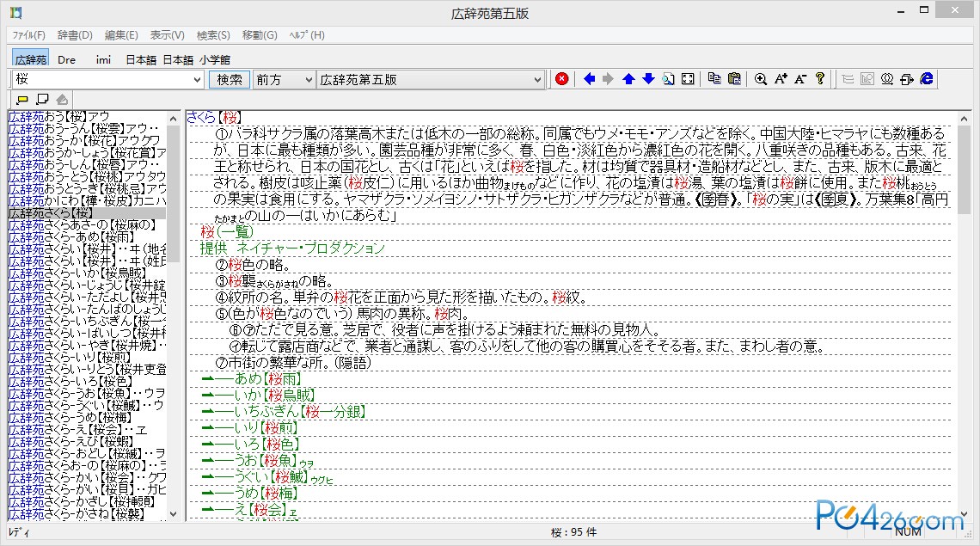Click the zoom magnifier plus icon
This screenshot has width=980, height=546.
click(761, 79)
